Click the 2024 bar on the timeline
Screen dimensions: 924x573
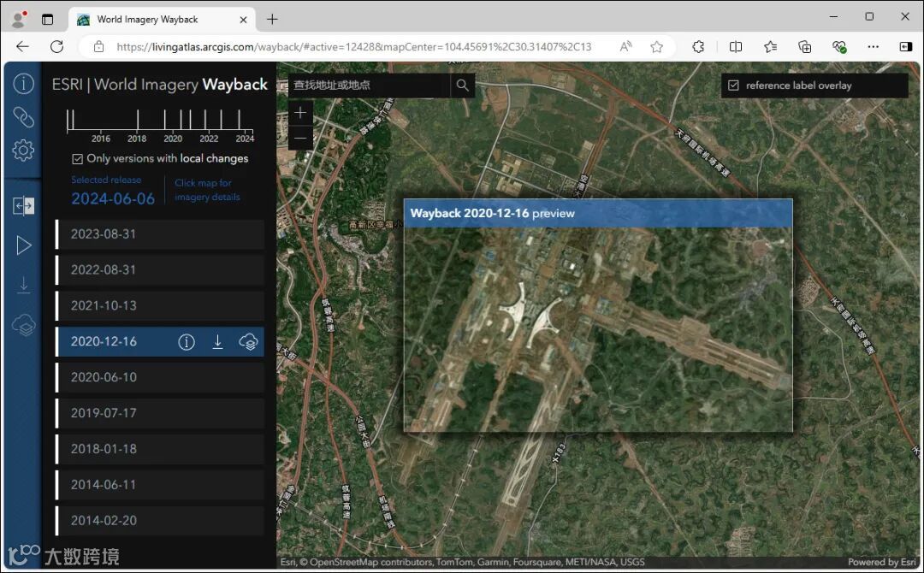(x=240, y=120)
